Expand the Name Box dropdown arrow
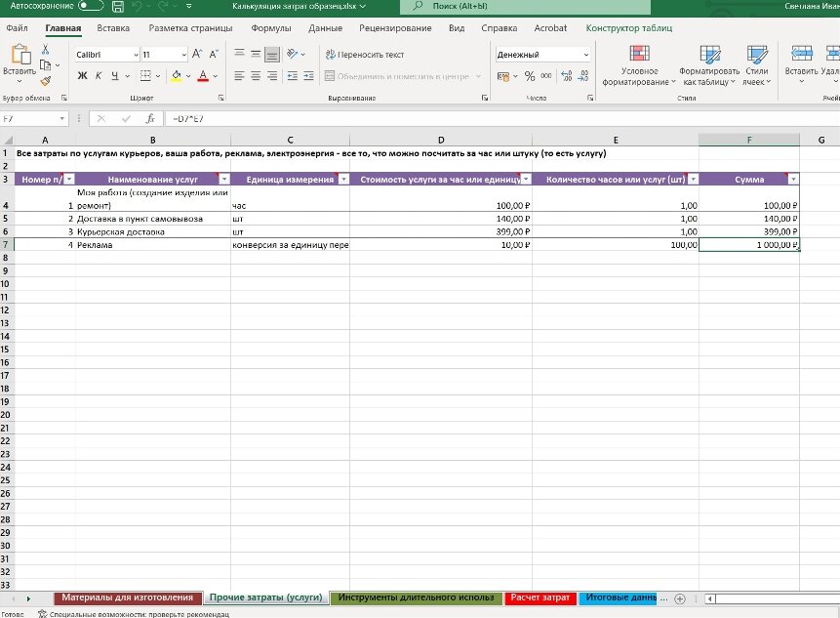840x618 pixels. coord(62,118)
